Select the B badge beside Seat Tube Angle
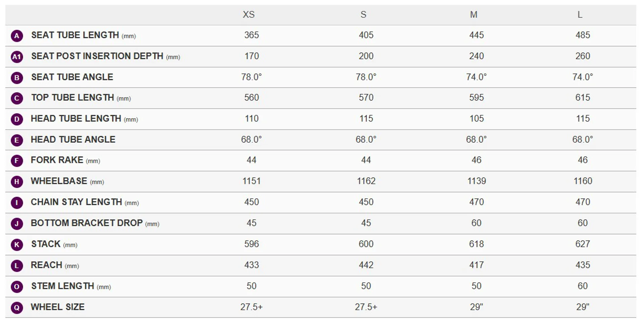 click(x=17, y=78)
